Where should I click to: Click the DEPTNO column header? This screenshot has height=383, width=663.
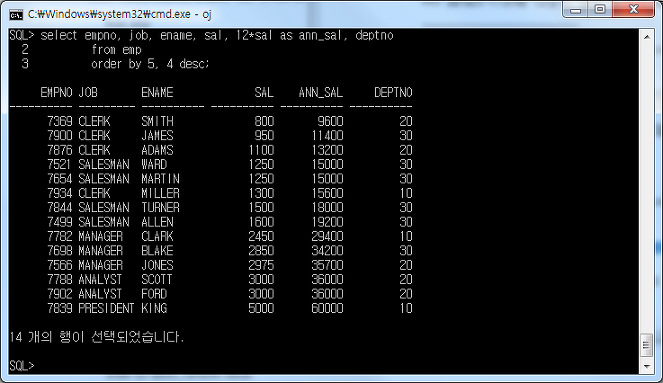coord(393,92)
